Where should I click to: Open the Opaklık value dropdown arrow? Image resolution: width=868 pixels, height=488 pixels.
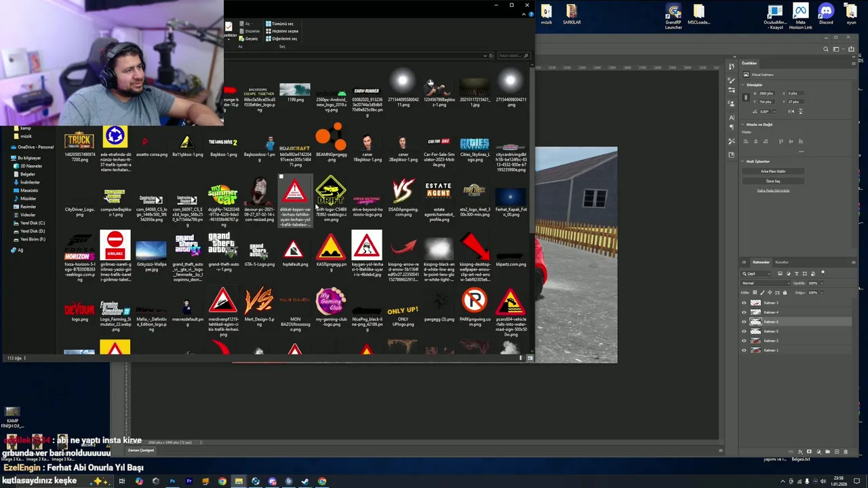click(x=822, y=283)
